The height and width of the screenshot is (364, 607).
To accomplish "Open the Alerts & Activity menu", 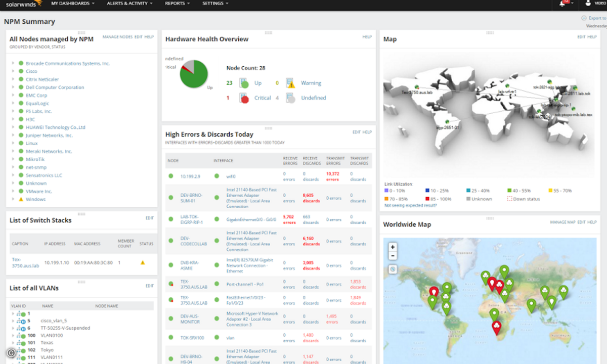I will pos(130,3).
